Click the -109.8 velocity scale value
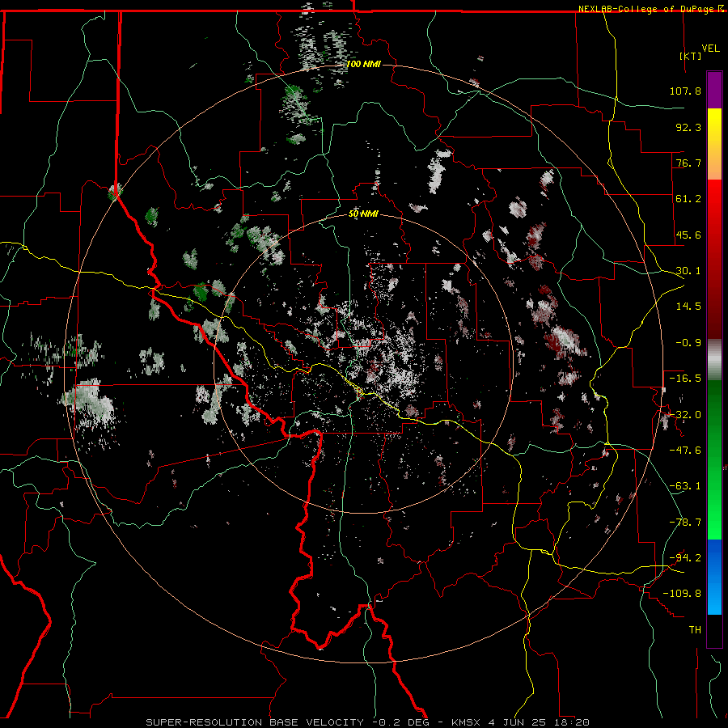The height and width of the screenshot is (728, 728). (x=682, y=594)
